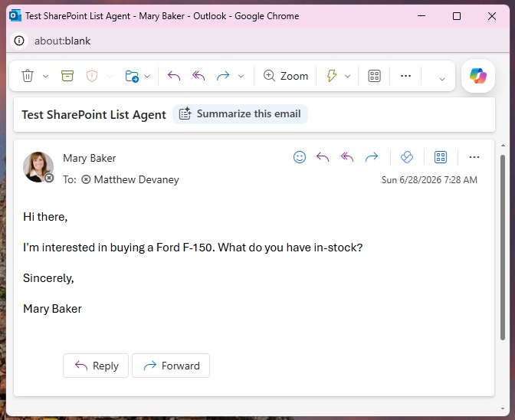Reply using the message header reply arrow
The height and width of the screenshot is (420, 515).
pos(323,157)
